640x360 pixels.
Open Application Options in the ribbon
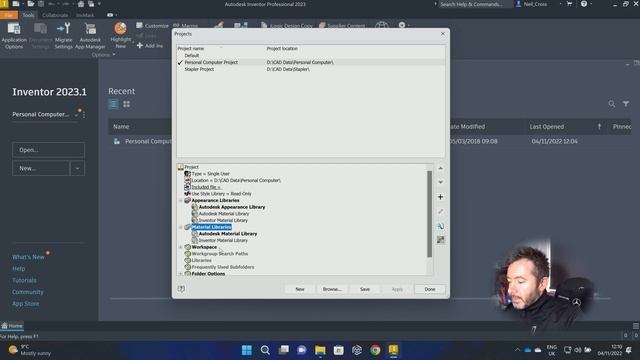click(x=14, y=36)
